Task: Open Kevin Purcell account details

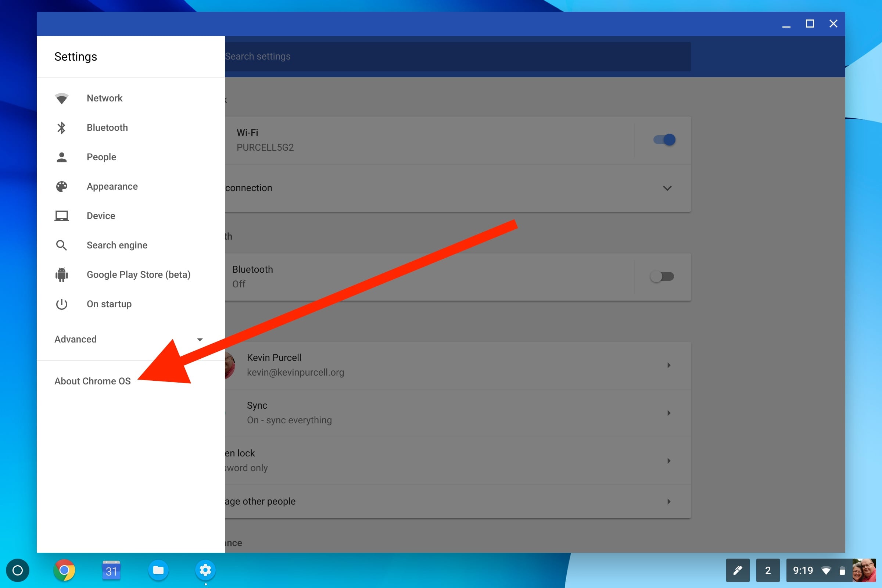Action: (669, 365)
